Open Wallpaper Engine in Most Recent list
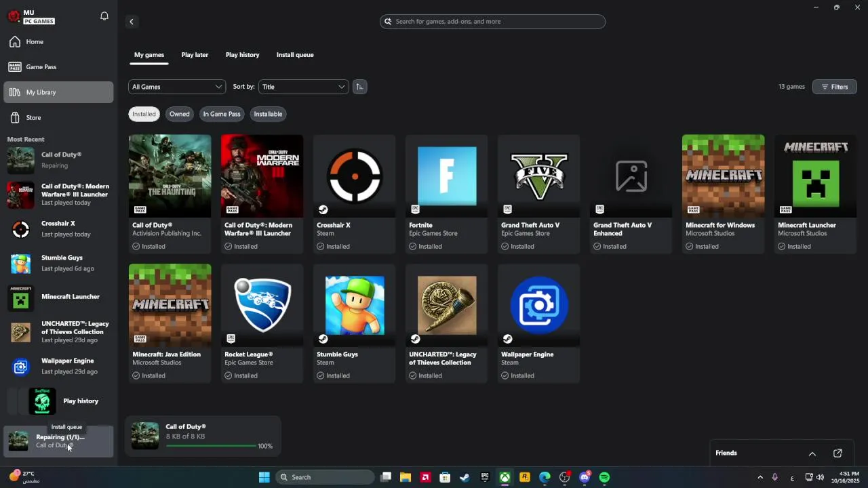The height and width of the screenshot is (488, 868). click(x=58, y=366)
